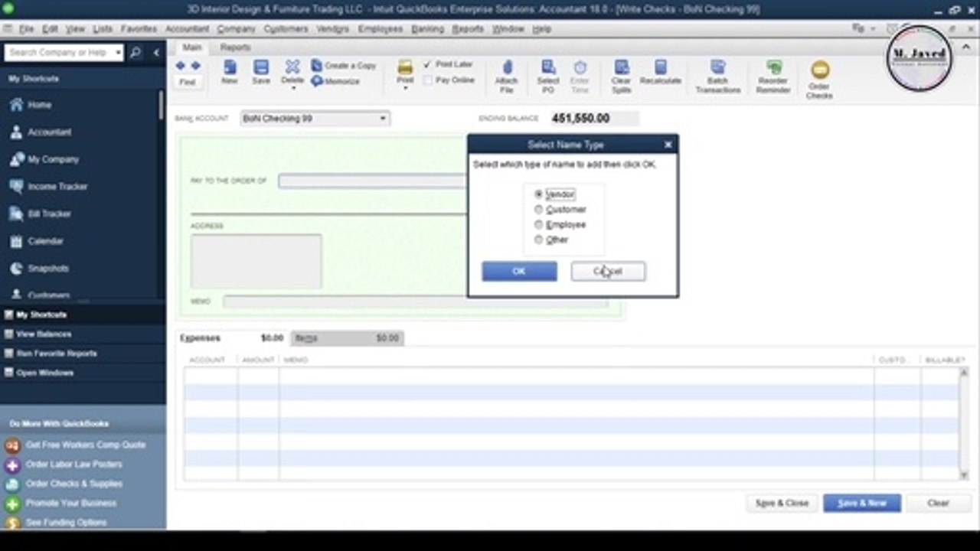Click Get Free Workers Comp Quote link

85,445
